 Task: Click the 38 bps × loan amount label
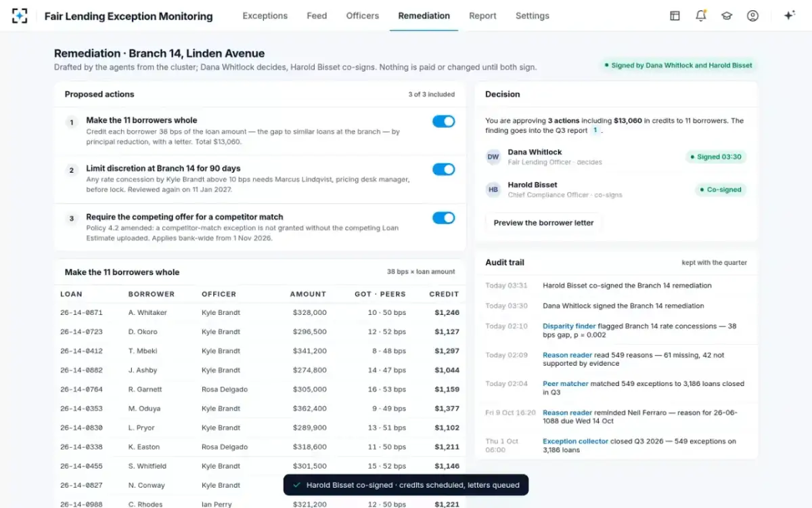click(421, 272)
